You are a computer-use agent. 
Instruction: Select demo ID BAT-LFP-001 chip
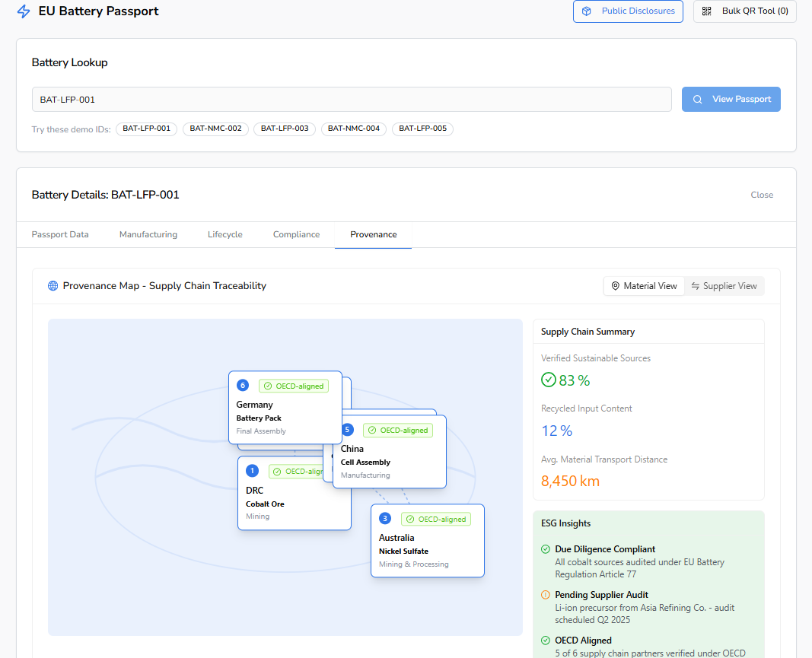tap(147, 129)
